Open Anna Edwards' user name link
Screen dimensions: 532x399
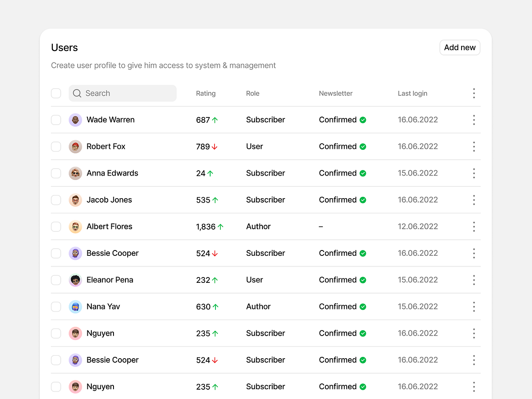click(x=112, y=173)
